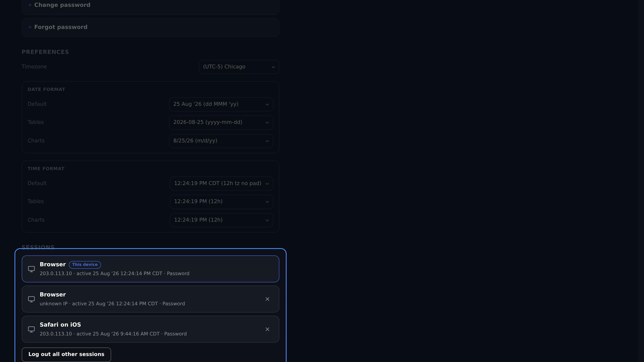The width and height of the screenshot is (644, 362).
Task: Click the plus icon beside Change password
Action: click(x=30, y=5)
